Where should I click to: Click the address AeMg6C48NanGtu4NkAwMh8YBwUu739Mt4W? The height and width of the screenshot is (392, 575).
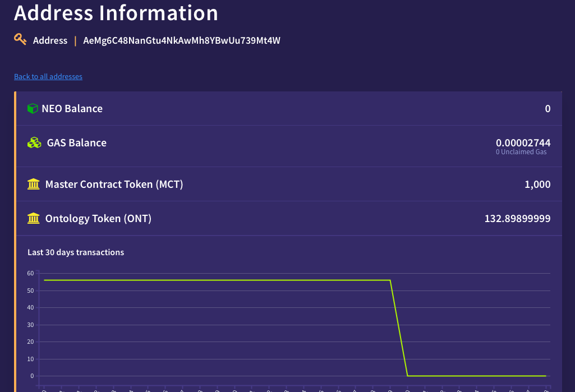[182, 40]
